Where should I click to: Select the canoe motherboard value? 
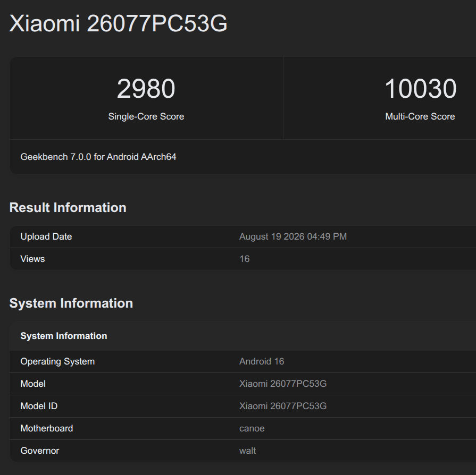(x=252, y=429)
